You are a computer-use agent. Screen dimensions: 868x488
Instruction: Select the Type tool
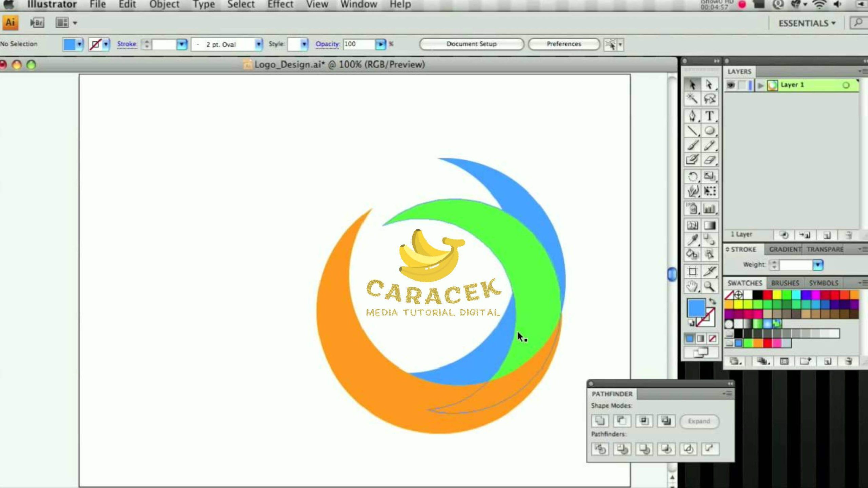pyautogui.click(x=709, y=116)
